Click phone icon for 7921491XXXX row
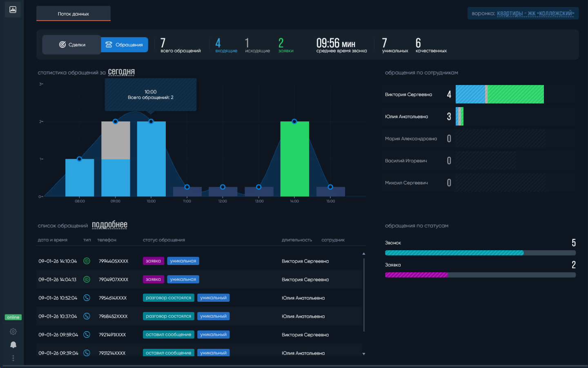The image size is (588, 368). (87, 334)
